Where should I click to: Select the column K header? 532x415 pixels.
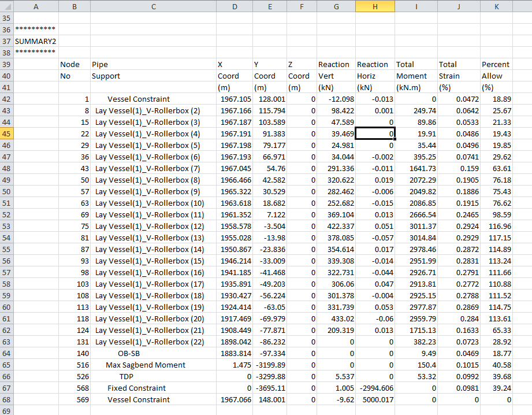pyautogui.click(x=497, y=6)
